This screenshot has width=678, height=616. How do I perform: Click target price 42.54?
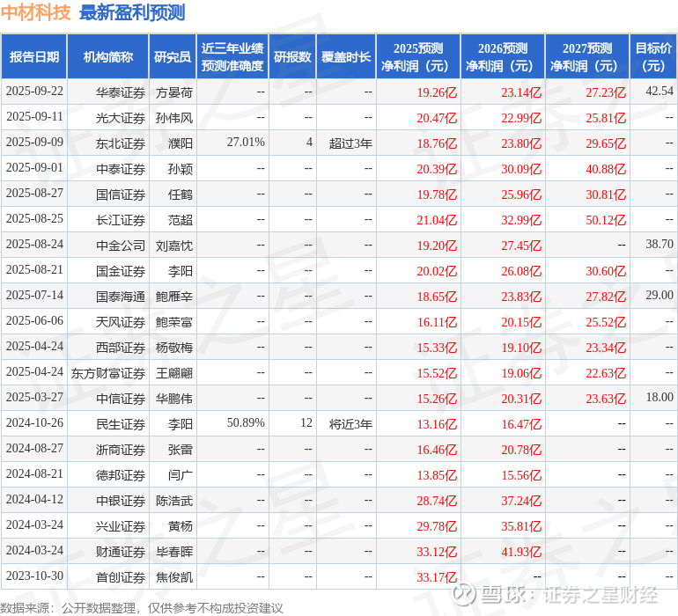[660, 92]
